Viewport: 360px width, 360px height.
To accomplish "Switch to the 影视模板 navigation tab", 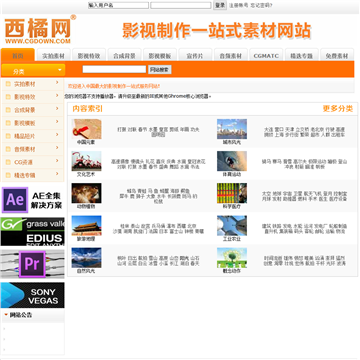I will coord(160,55).
